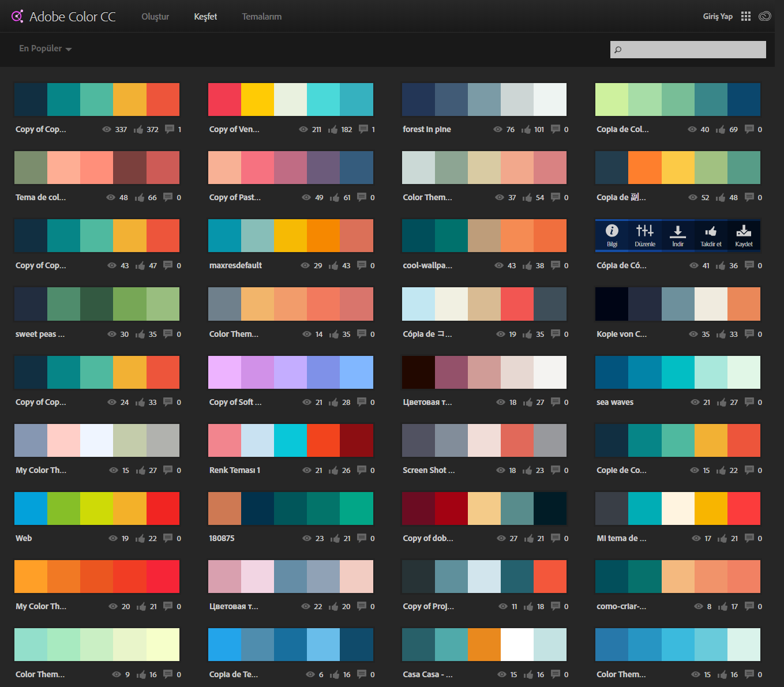
Task: Click likes thumb icon for maxresdefault
Action: click(x=333, y=265)
